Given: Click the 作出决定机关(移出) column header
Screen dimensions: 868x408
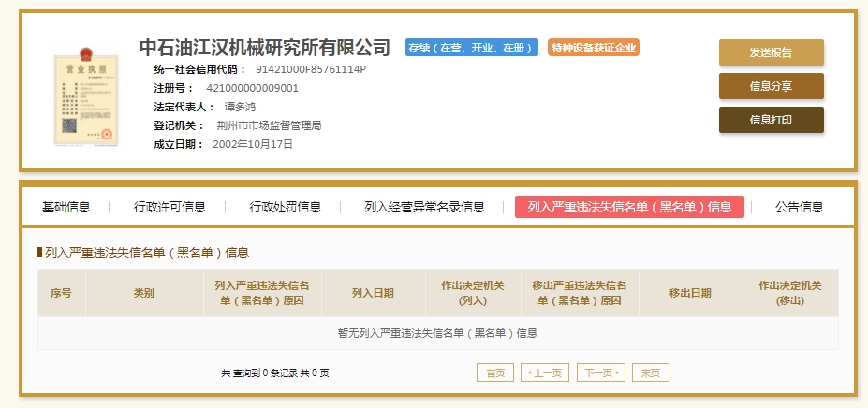Looking at the screenshot, I should tap(790, 293).
